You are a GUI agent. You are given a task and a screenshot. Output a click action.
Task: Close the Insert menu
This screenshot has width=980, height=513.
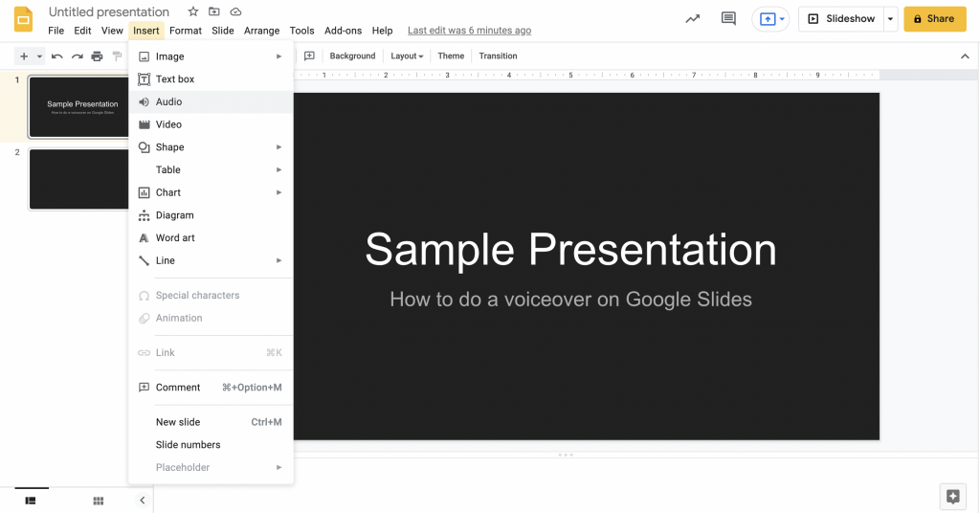146,30
